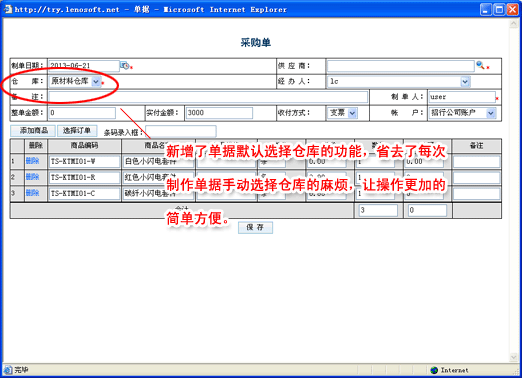Click the 实付金额 field showing 3000
The width and height of the screenshot is (522, 378).
coord(219,113)
